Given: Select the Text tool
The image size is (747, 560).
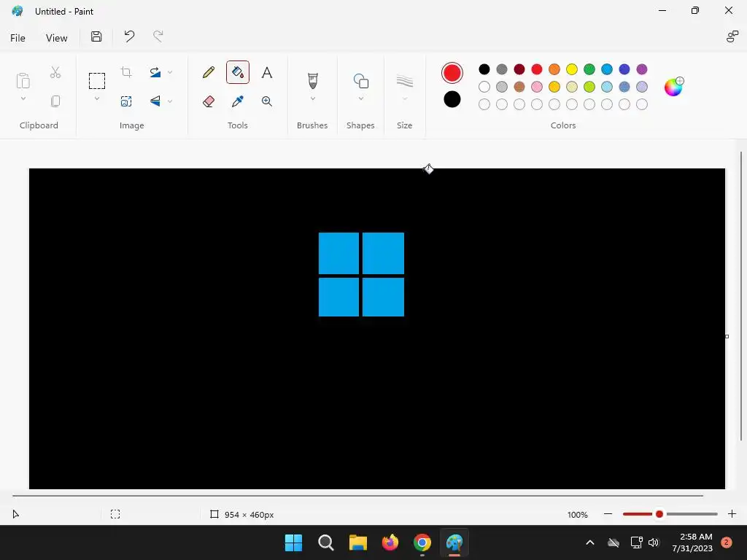Looking at the screenshot, I should click(x=267, y=72).
